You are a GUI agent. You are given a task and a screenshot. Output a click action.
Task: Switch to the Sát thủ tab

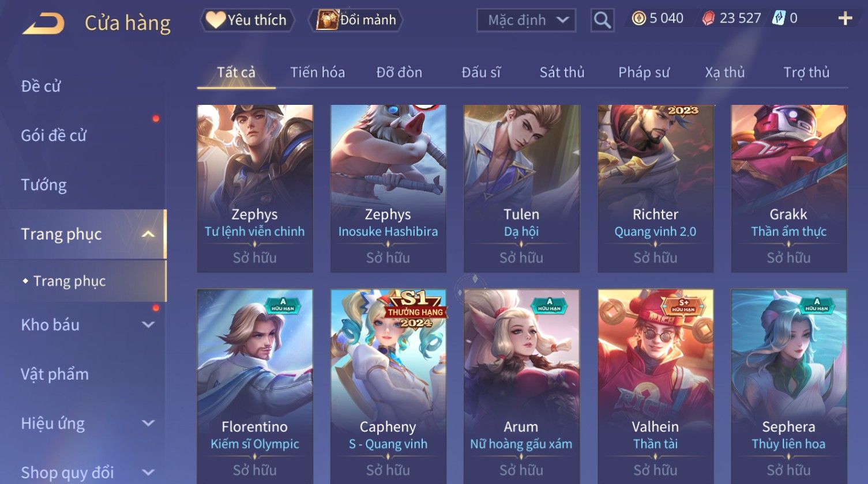(x=562, y=72)
